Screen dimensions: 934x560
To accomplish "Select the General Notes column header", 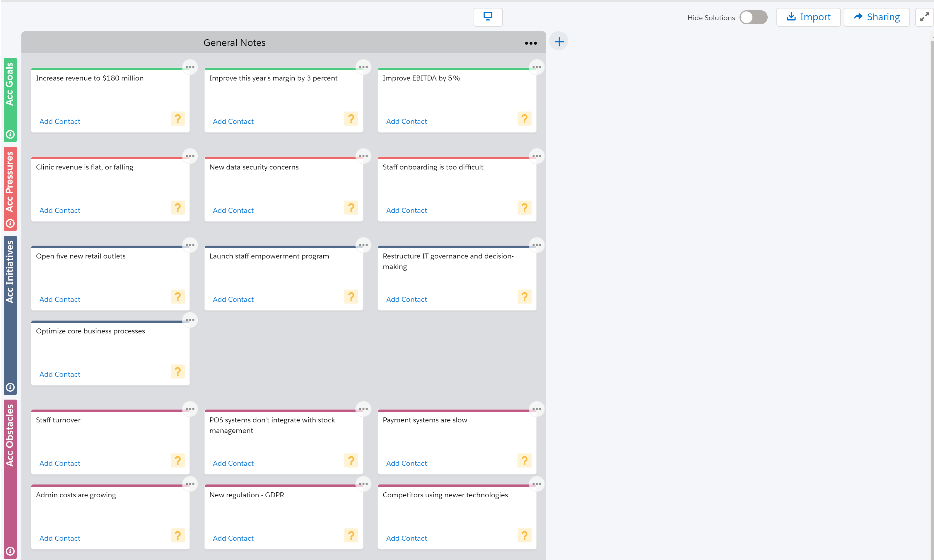I will click(284, 43).
